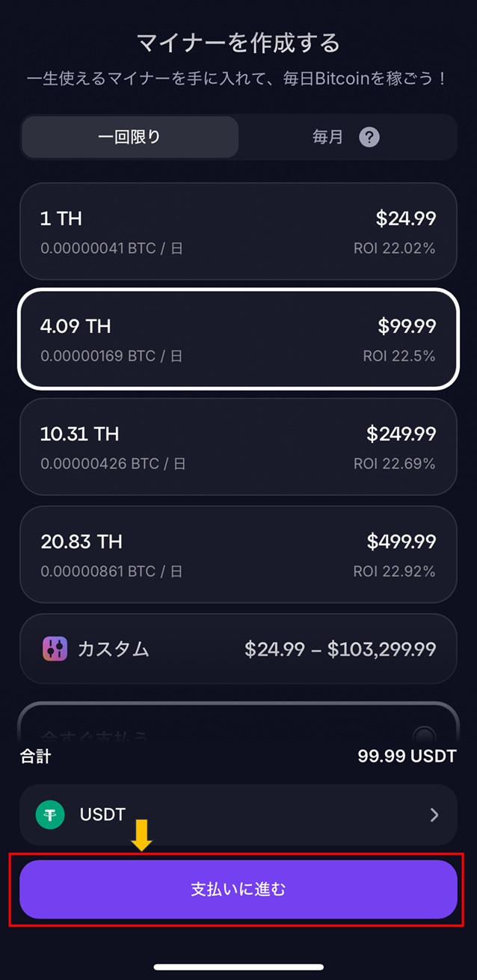Tap the $499.99 price label
The width and height of the screenshot is (477, 980).
click(x=401, y=541)
